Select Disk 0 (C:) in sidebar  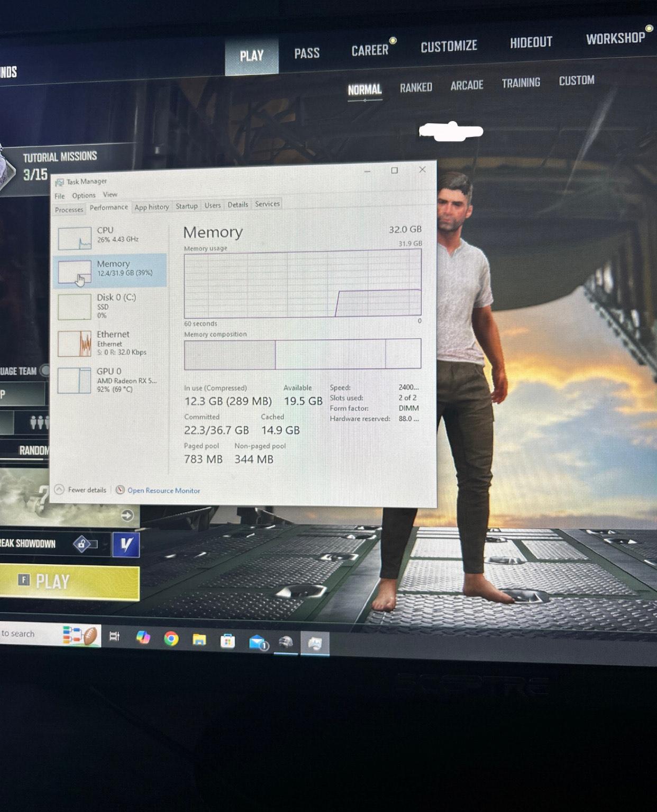(x=109, y=306)
